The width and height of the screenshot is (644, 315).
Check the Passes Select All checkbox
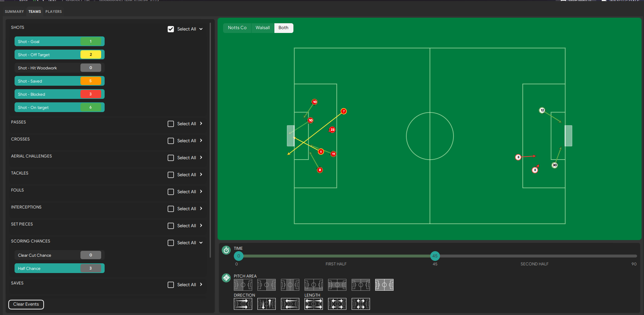pos(171,124)
